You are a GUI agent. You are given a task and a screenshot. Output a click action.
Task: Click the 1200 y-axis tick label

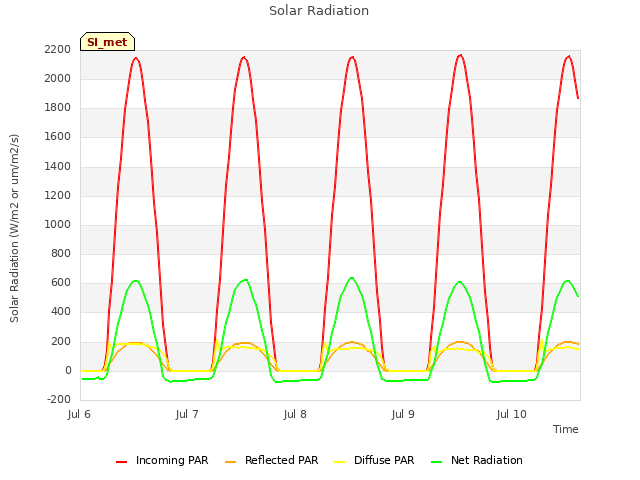58,196
